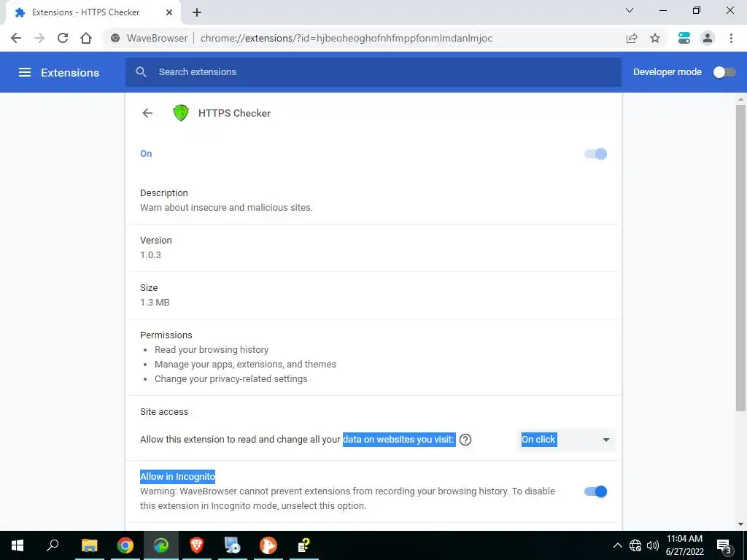Open the browser three-dot menu
The width and height of the screenshot is (747, 560).
point(731,38)
